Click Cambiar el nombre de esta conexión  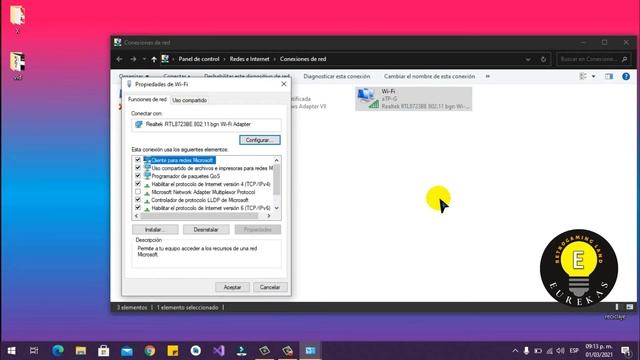429,76
